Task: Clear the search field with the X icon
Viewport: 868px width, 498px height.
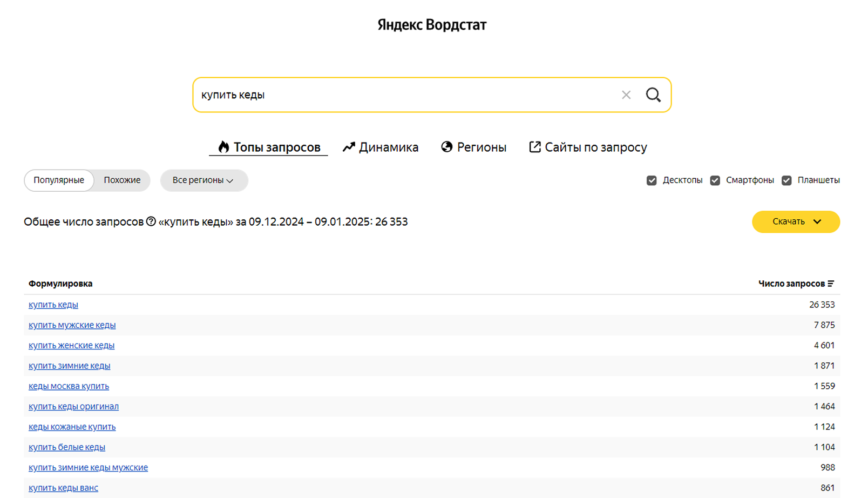Action: [x=626, y=95]
